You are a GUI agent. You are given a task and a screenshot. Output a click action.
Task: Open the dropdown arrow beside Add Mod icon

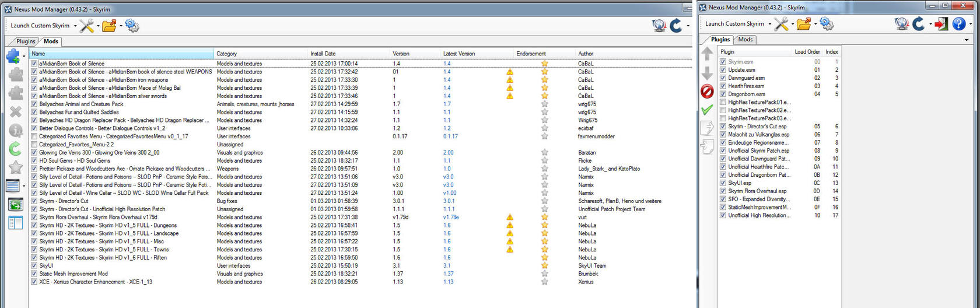coord(24,57)
